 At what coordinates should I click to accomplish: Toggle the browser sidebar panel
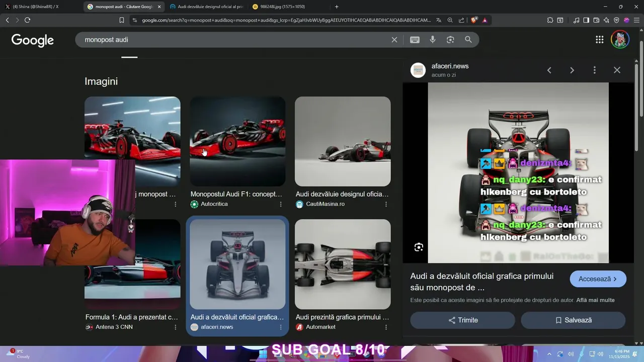(x=586, y=20)
